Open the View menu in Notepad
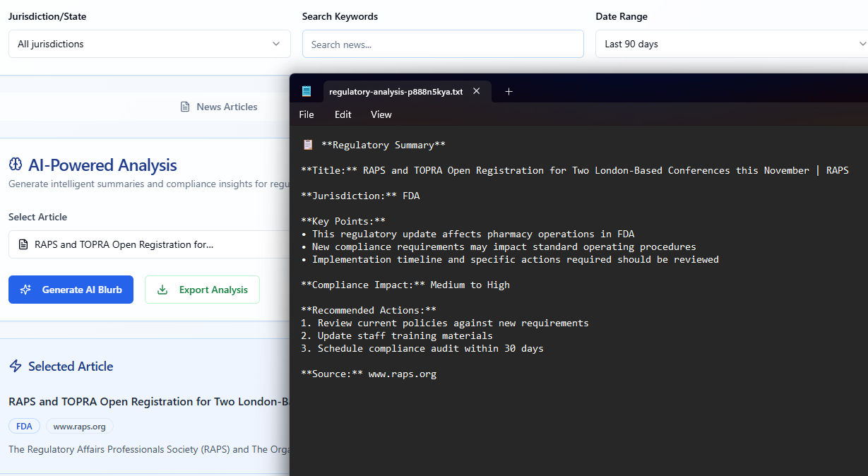The height and width of the screenshot is (476, 868). pyautogui.click(x=381, y=114)
